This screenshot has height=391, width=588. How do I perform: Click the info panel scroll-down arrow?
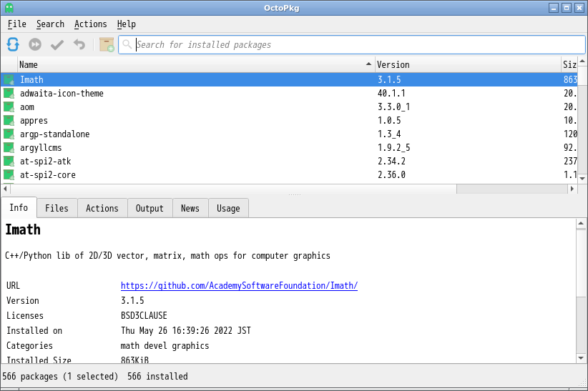point(581,357)
